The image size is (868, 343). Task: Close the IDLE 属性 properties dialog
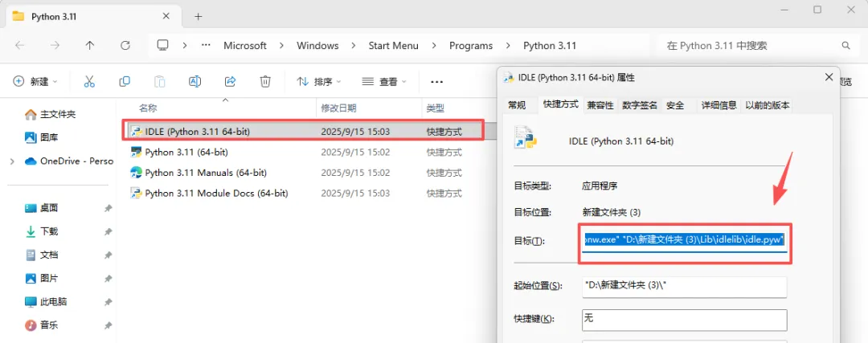pyautogui.click(x=829, y=77)
